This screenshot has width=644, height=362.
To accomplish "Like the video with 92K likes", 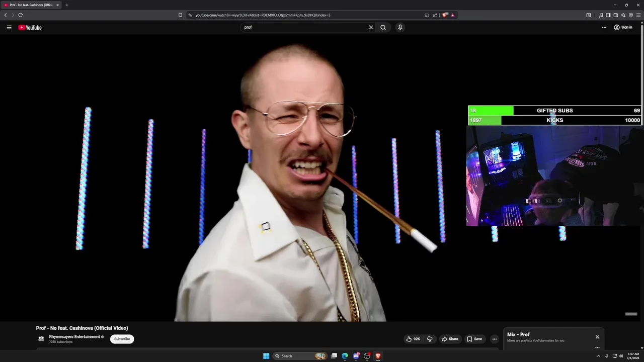I will coord(413,339).
